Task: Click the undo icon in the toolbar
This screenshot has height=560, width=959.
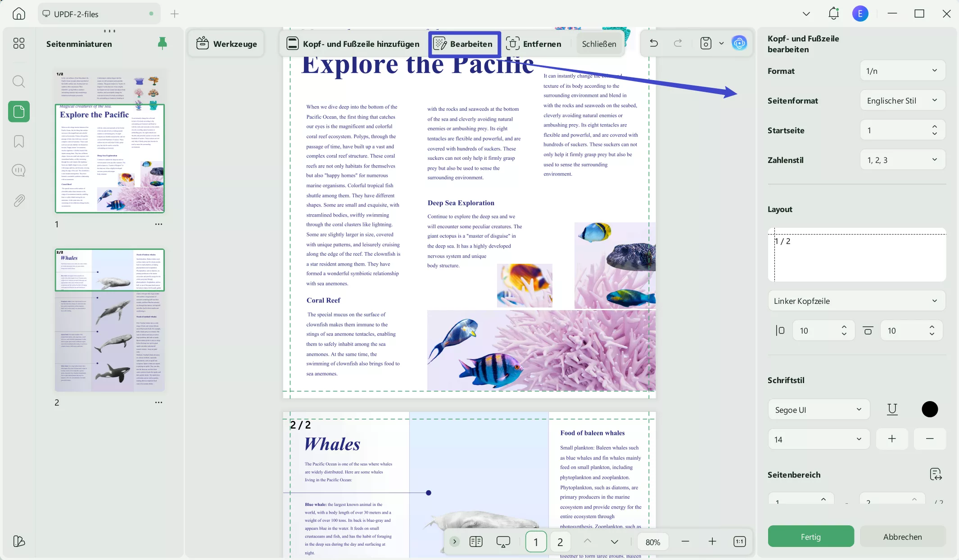Action: [x=653, y=43]
